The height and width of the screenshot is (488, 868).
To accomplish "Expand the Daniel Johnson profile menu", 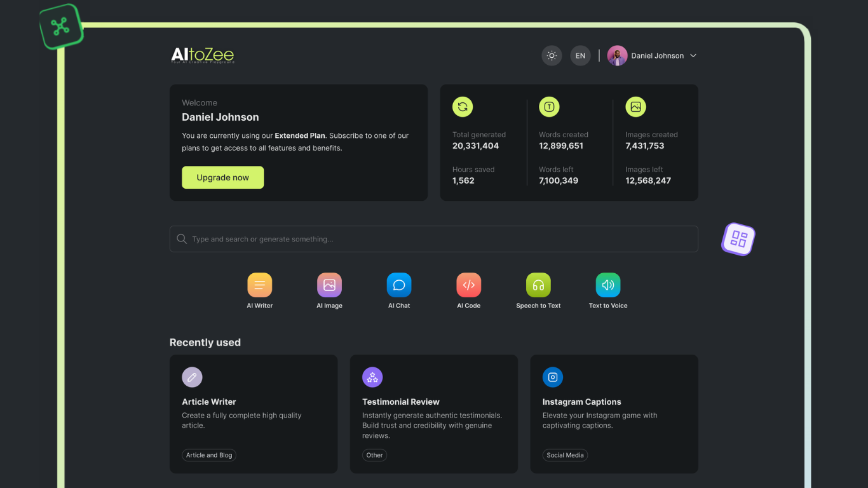I will point(653,55).
